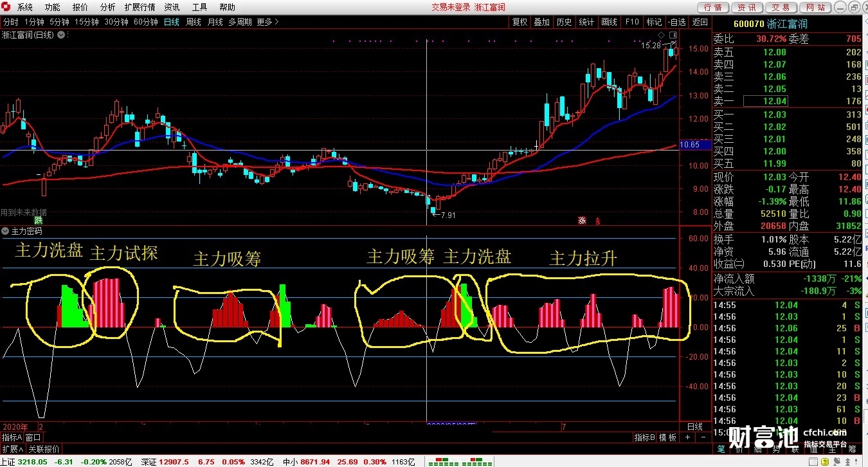Open the 扩展行情 menu

pyautogui.click(x=140, y=7)
